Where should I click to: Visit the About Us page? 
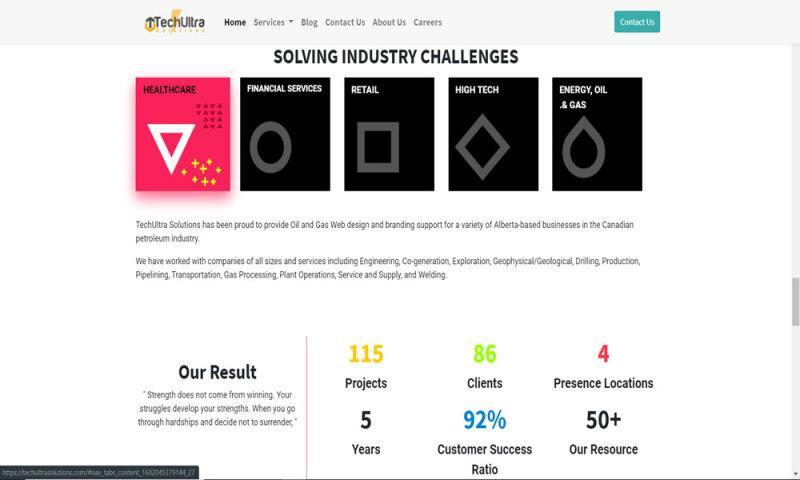point(389,22)
